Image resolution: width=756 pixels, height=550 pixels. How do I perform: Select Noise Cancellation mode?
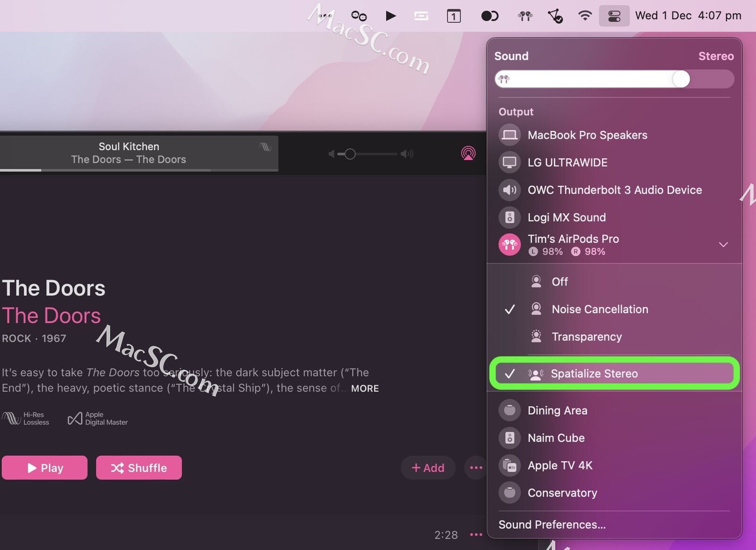coord(614,309)
